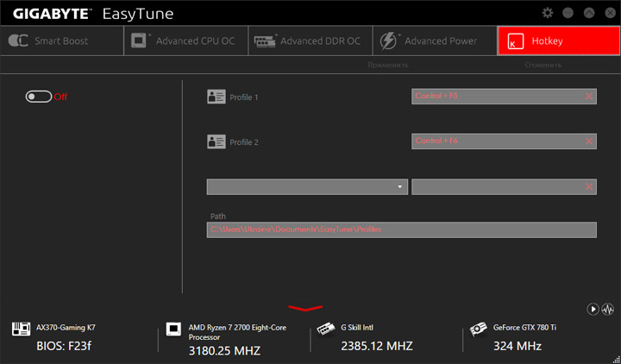Click the Profile 1 card icon
The height and width of the screenshot is (364, 621).
click(216, 97)
